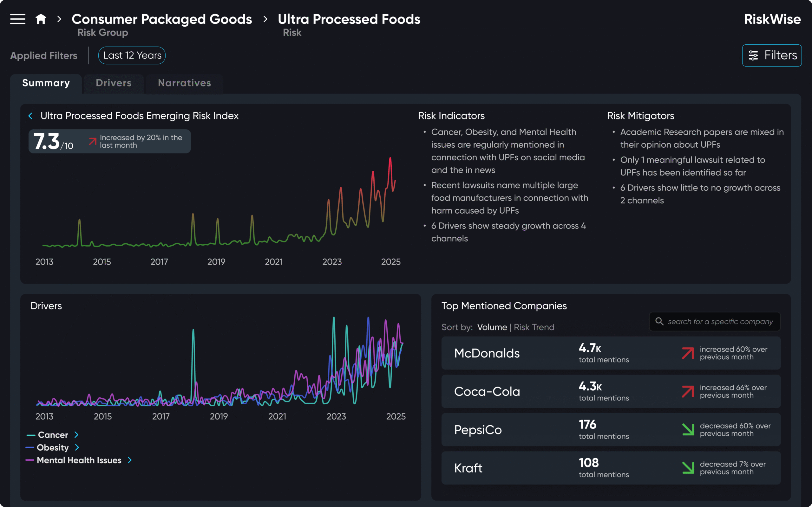Open the hamburger menu

pos(17,19)
